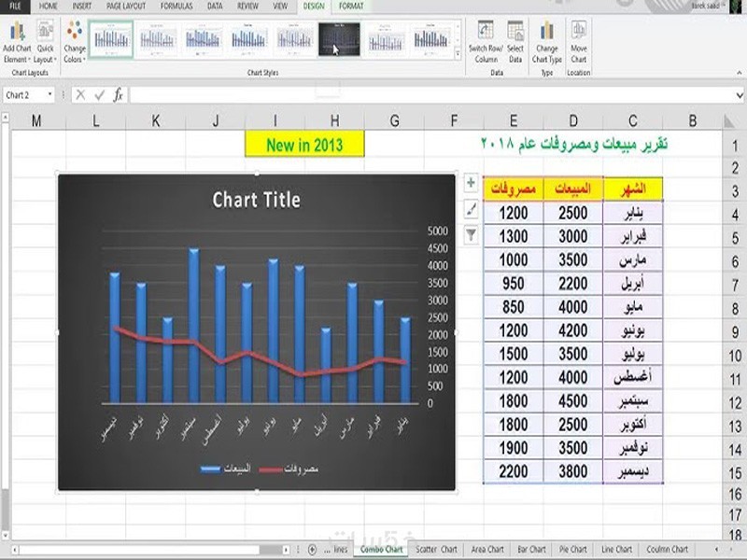Open the Name Box dropdown
Screen dimensions: 747x560
tap(50, 95)
